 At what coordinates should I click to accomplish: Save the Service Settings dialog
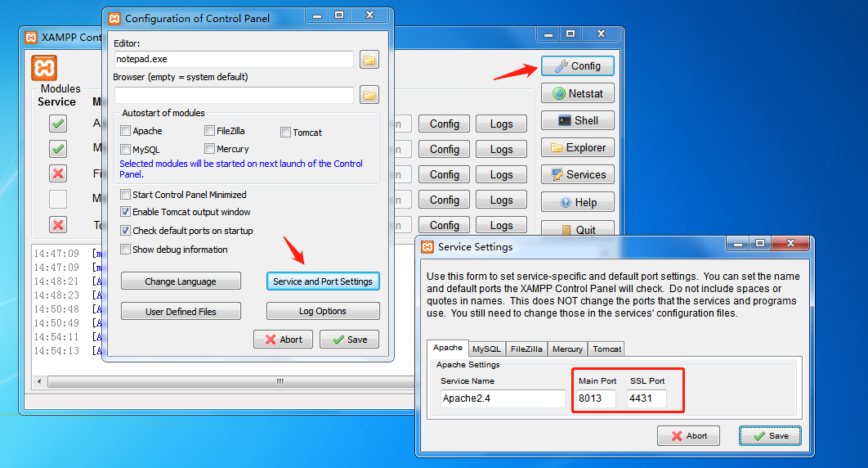tap(770, 436)
